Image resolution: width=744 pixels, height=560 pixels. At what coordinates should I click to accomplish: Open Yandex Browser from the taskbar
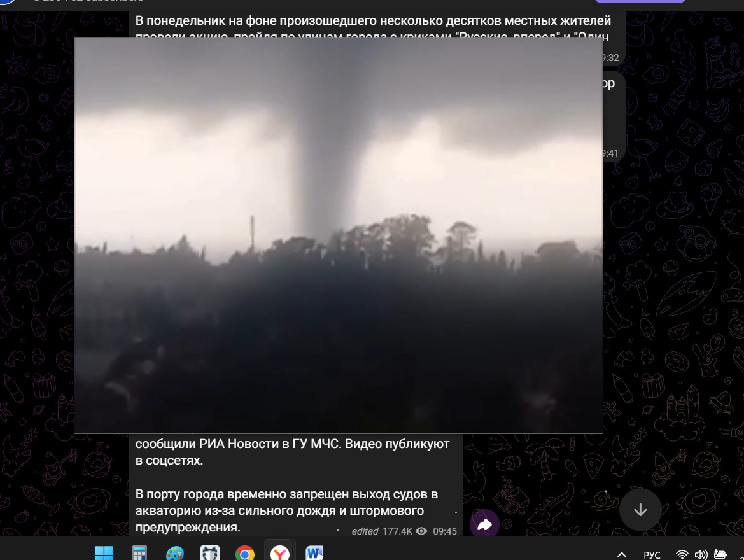(x=280, y=553)
